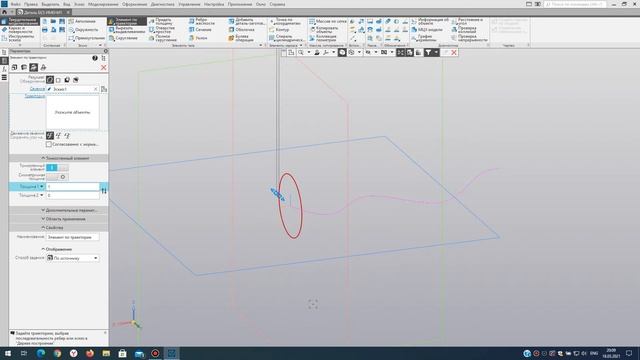Click the zoom magnifier in view toolbar

click(301, 52)
